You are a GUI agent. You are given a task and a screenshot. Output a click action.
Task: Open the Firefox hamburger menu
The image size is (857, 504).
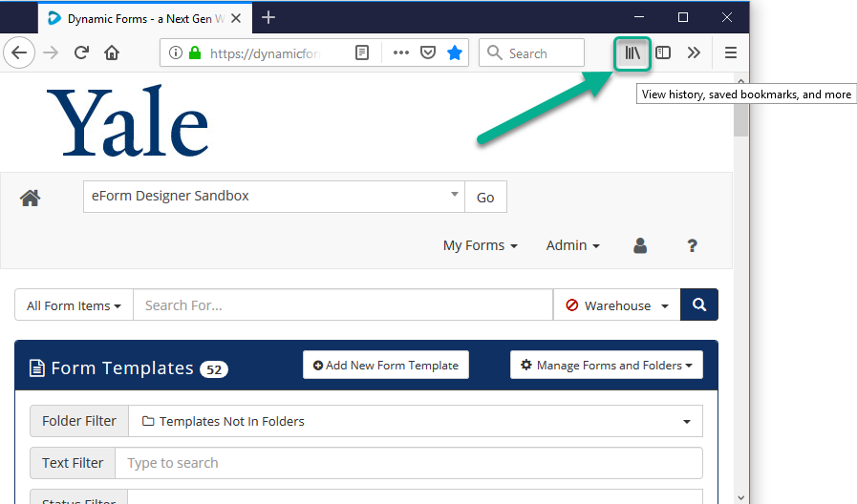click(731, 53)
